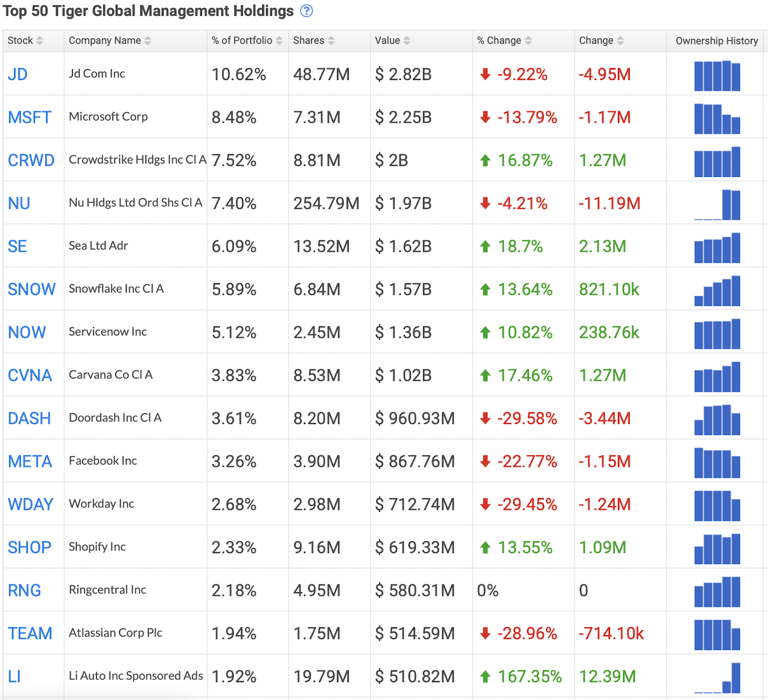768x700 pixels.
Task: Click the LI ticker link
Action: point(14,676)
